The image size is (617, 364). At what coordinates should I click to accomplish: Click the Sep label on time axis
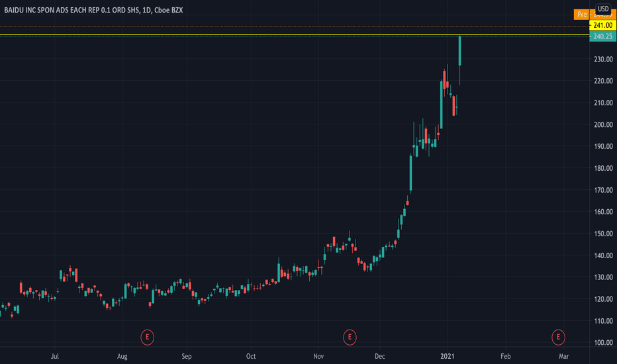pyautogui.click(x=187, y=357)
